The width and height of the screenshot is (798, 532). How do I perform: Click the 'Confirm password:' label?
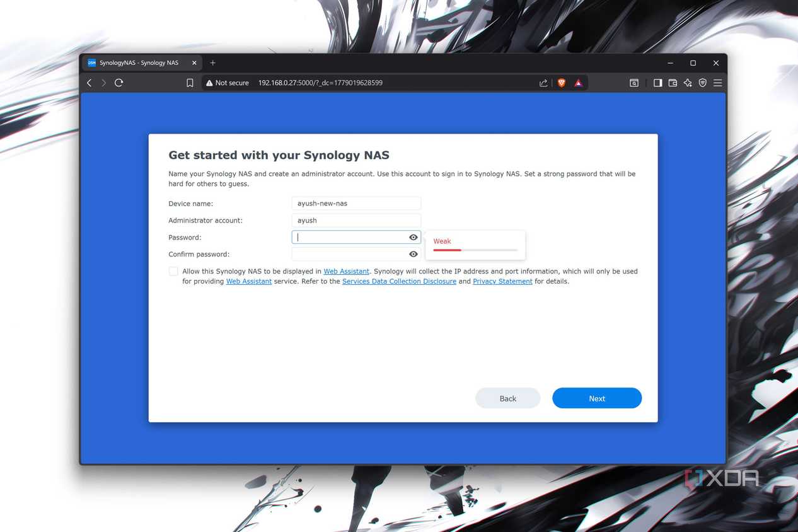[199, 254]
